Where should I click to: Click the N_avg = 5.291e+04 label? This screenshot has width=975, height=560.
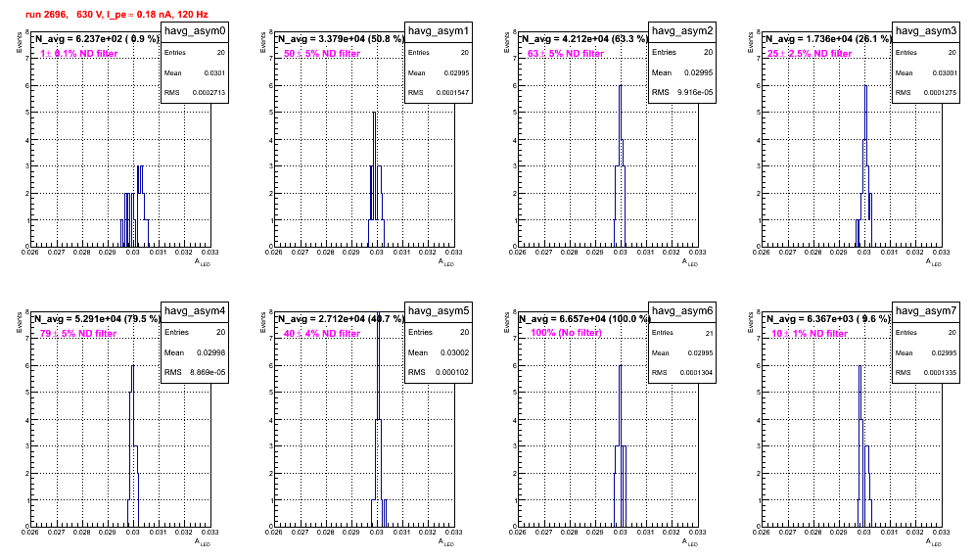[x=97, y=319]
